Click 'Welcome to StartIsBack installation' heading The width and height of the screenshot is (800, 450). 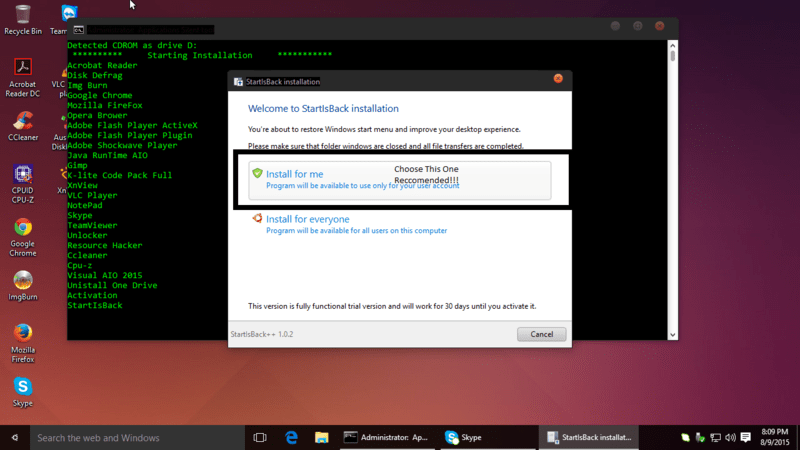click(323, 108)
